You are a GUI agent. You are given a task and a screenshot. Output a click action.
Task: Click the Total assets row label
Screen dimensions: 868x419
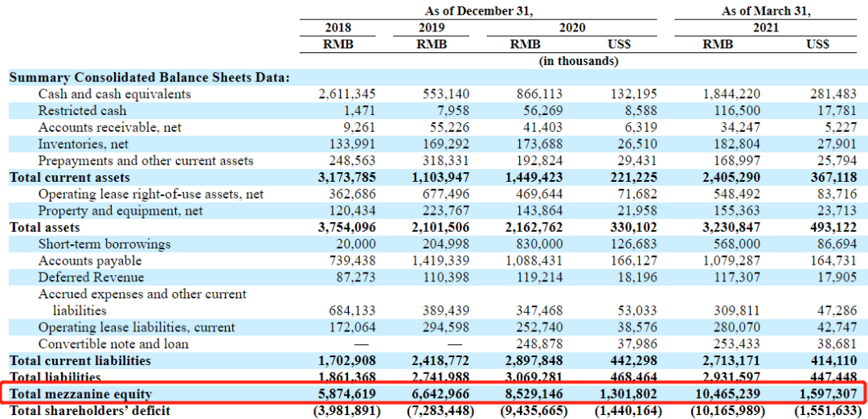(x=45, y=228)
